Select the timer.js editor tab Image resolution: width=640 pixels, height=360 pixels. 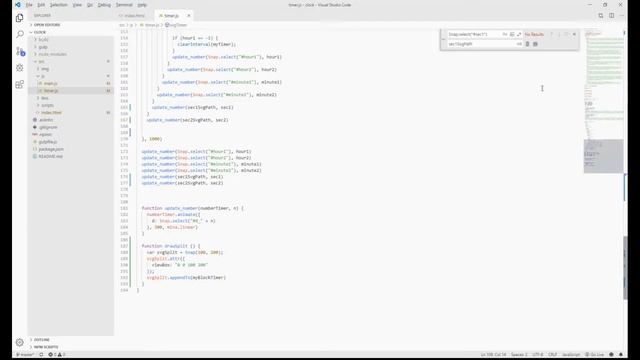coord(171,16)
